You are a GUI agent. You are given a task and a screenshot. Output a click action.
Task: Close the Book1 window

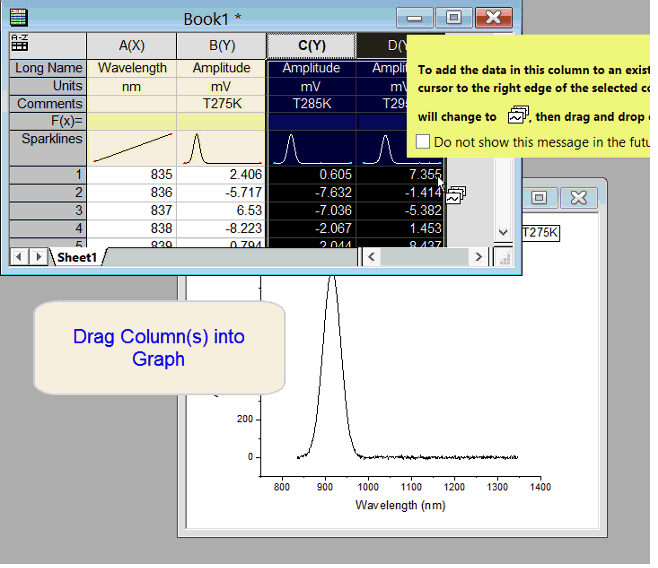pos(494,18)
